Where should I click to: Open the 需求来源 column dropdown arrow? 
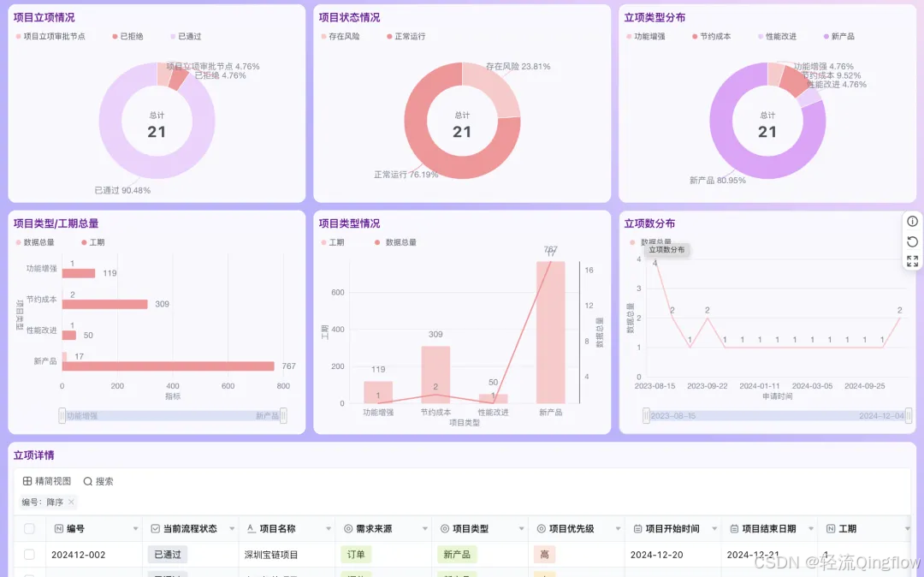coord(425,529)
